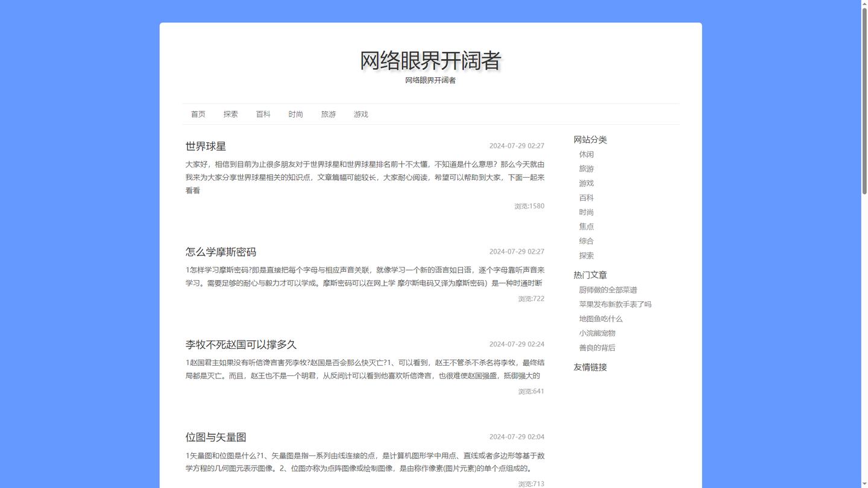Open the article 位图与矢量图
Viewport: 868px width, 488px height.
(216, 437)
